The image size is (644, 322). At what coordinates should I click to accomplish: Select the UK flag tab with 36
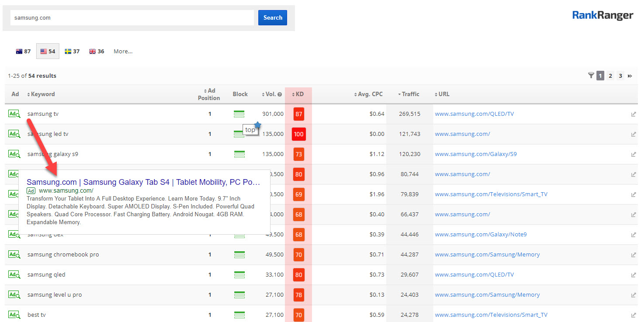click(x=96, y=51)
